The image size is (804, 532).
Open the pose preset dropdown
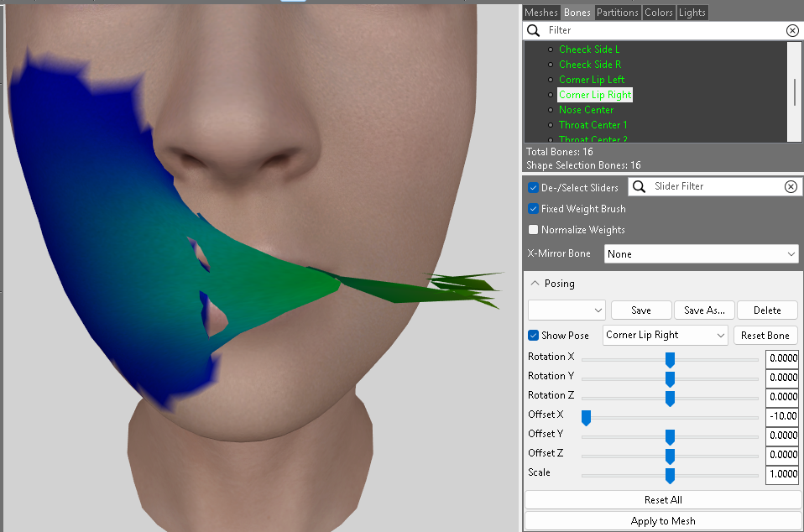point(566,310)
